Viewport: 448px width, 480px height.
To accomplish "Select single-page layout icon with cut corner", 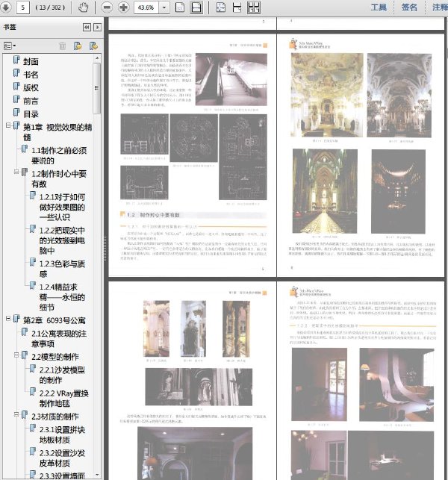I will (x=237, y=7).
